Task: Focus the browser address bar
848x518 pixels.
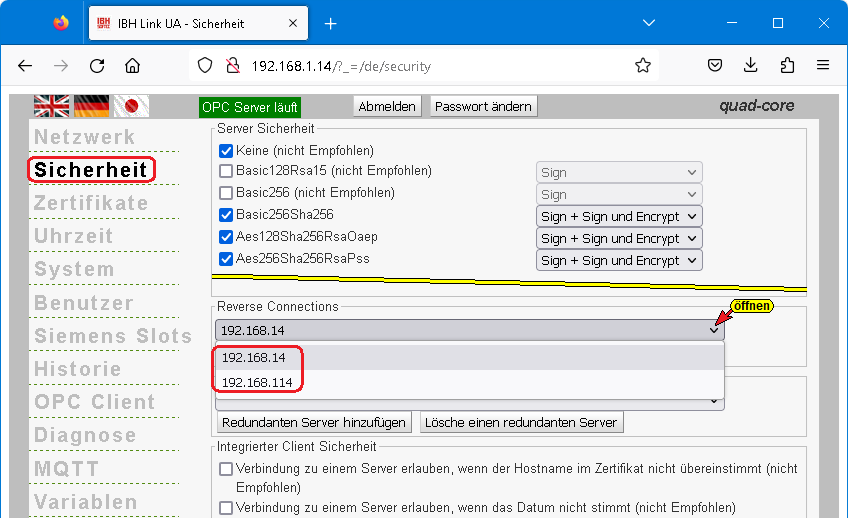Action: click(422, 66)
